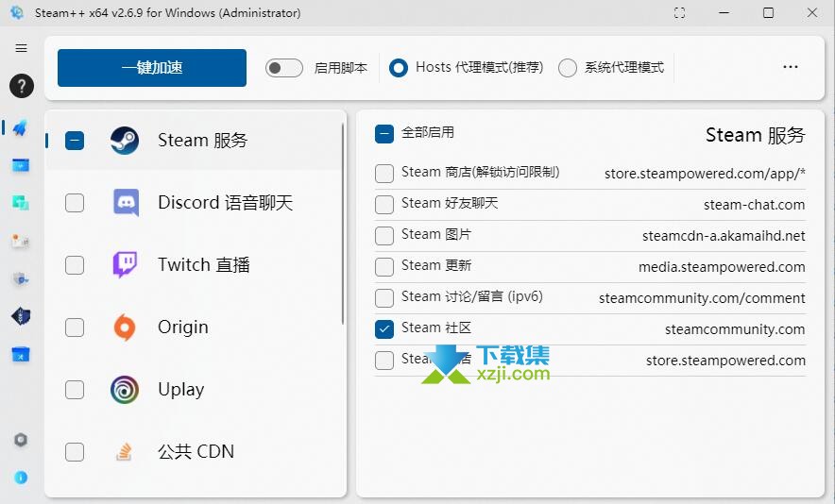The width and height of the screenshot is (835, 504).
Task: Check Steam 讨论/留言 (ipv6) checkbox
Action: pos(383,298)
